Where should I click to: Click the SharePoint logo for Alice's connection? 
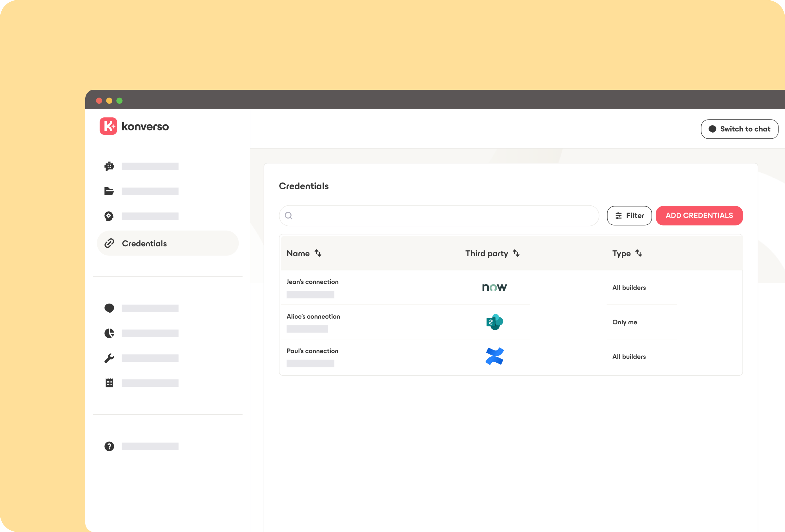(x=495, y=322)
